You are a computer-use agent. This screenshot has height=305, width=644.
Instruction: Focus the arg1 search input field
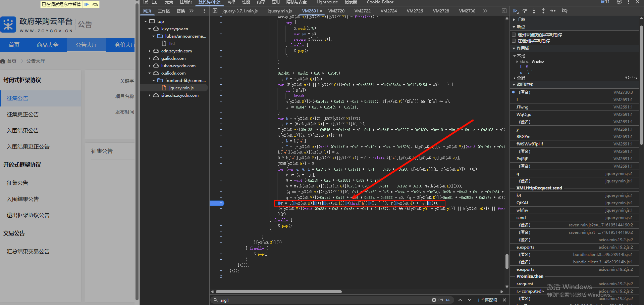(324, 300)
